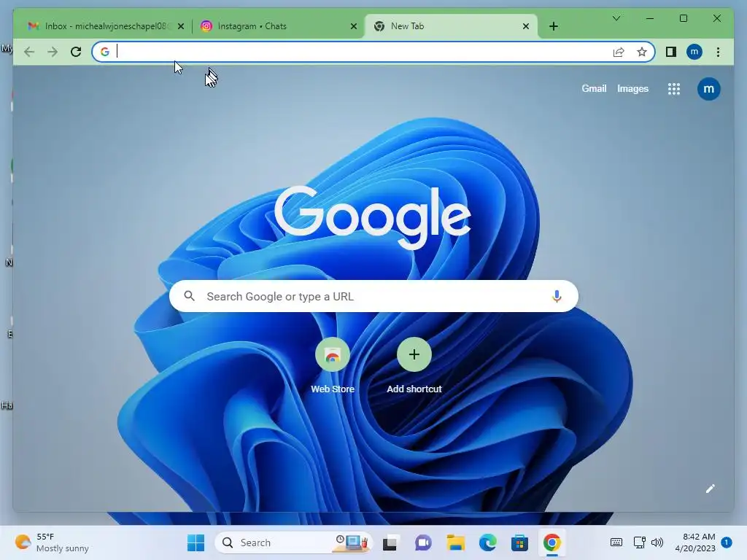The height and width of the screenshot is (560, 747).
Task: Open a new browser tab with plus
Action: [x=553, y=26]
